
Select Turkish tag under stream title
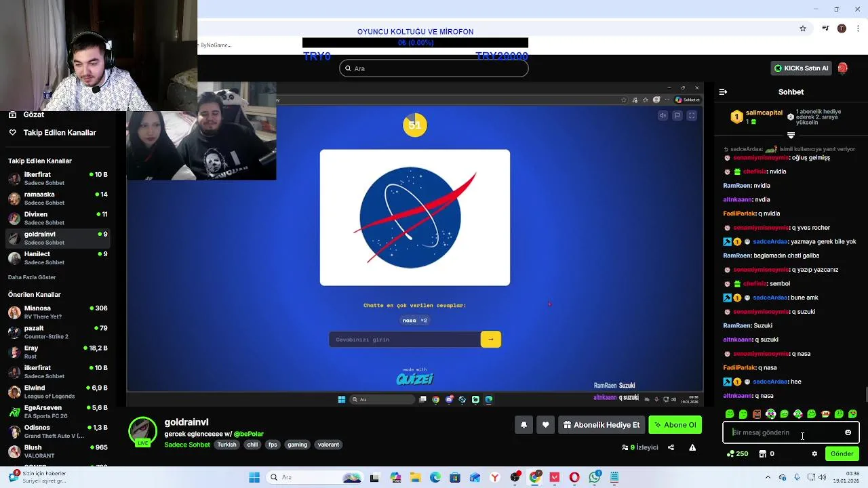click(226, 445)
